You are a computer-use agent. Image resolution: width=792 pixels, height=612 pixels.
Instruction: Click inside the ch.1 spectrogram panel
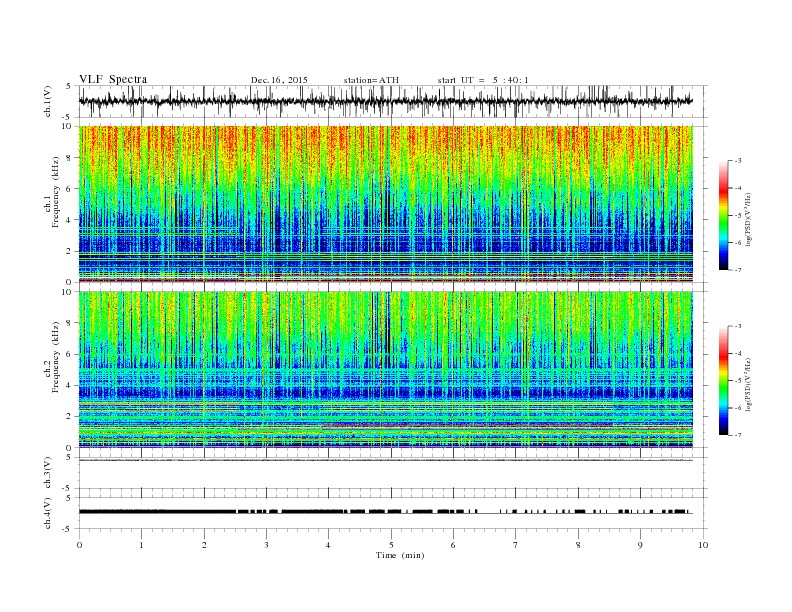coord(386,204)
